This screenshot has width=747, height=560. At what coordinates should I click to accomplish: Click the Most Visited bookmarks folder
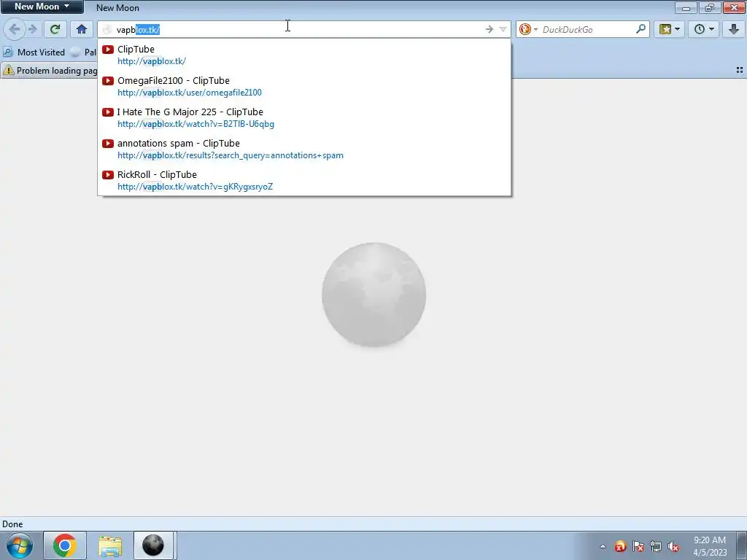(x=34, y=52)
